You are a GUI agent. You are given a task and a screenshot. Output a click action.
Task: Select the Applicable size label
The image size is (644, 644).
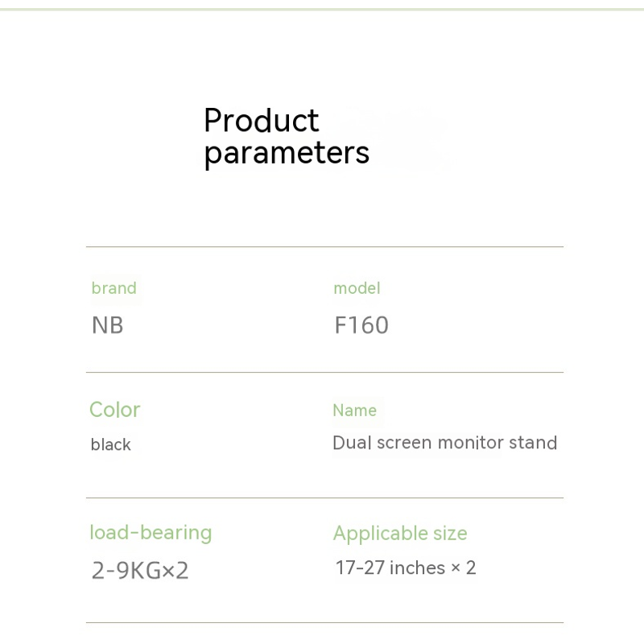[x=400, y=535]
